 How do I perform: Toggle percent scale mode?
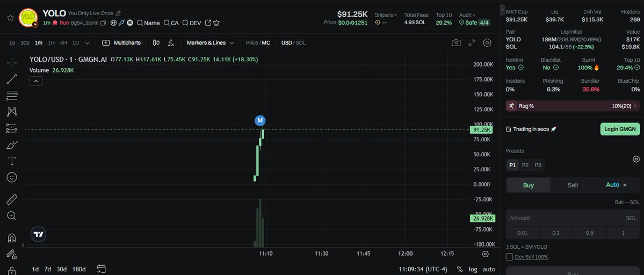tap(460, 269)
